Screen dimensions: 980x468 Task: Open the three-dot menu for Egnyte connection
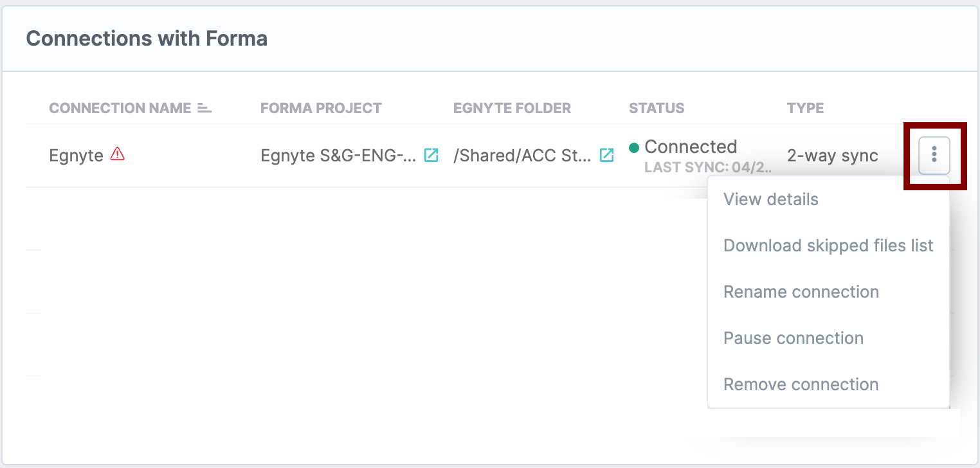pyautogui.click(x=934, y=155)
